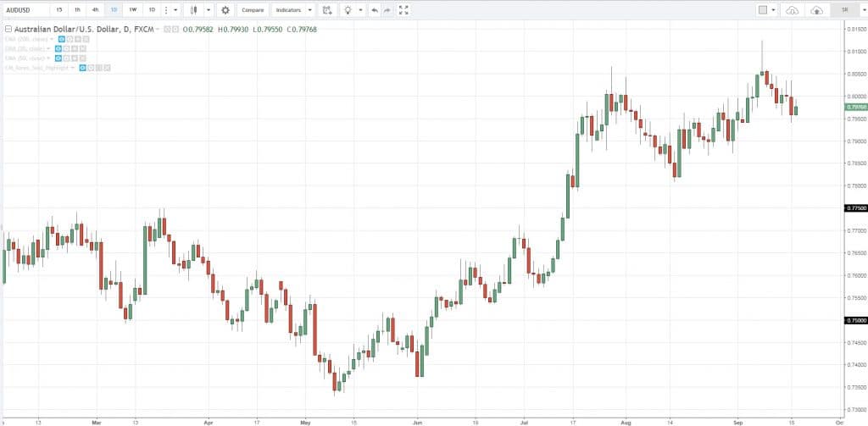Screen dimensions: 868x426
Task: Click the undo arrow in toolbar
Action: point(374,10)
